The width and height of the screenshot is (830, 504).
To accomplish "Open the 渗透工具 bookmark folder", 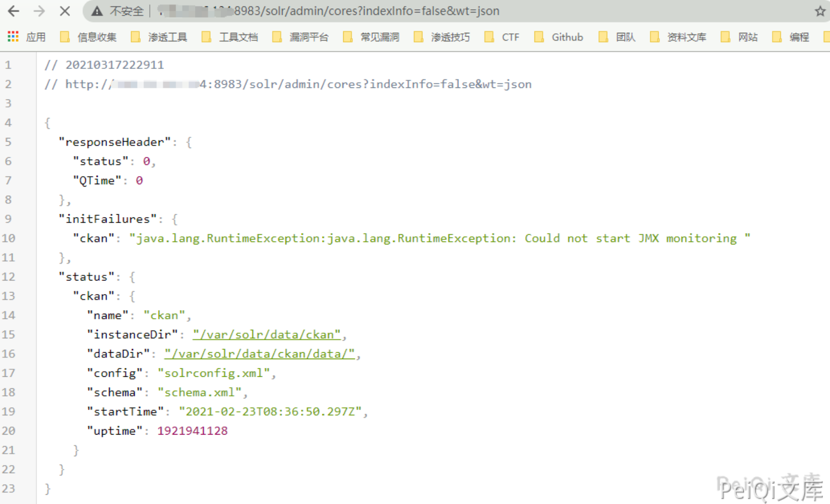I will pos(159,37).
